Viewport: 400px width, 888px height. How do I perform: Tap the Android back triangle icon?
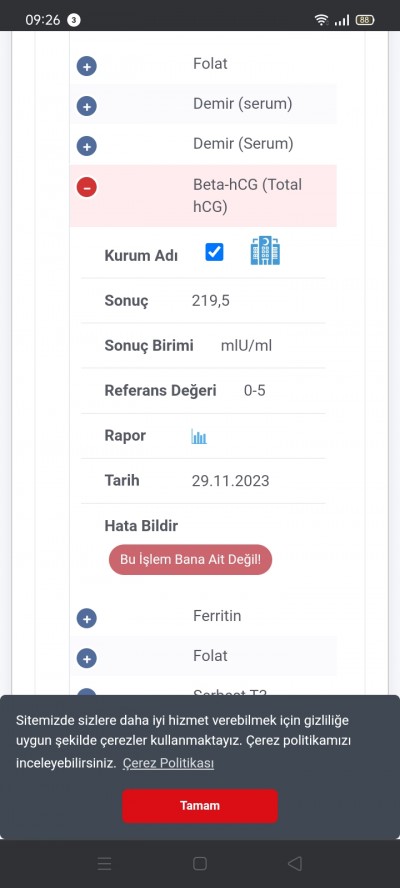click(295, 864)
